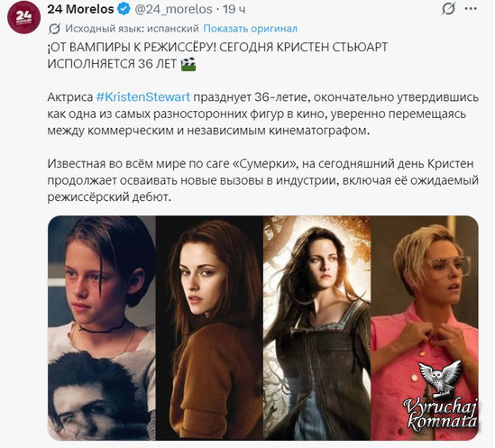Open second photo with brown sweater
Image resolution: width=495 pixels, height=448 pixels.
click(209, 328)
